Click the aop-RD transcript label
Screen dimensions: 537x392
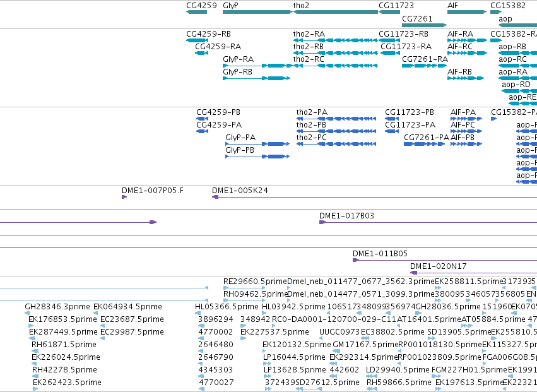pos(516,85)
